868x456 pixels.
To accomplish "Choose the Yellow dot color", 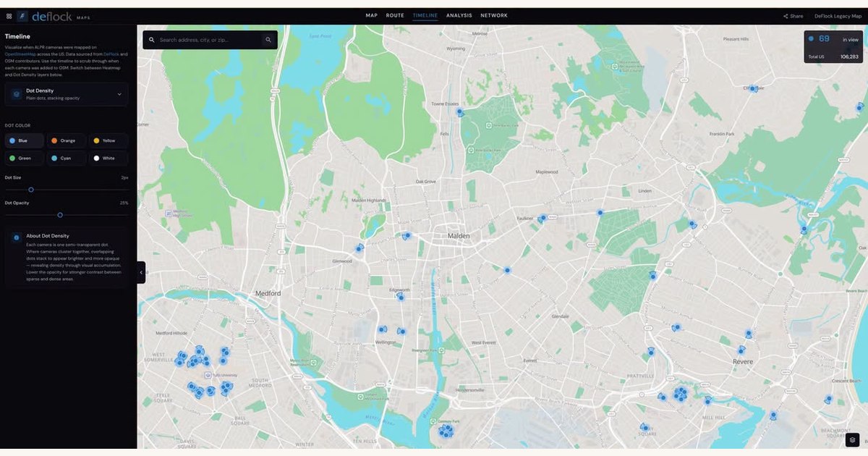I will click(109, 140).
